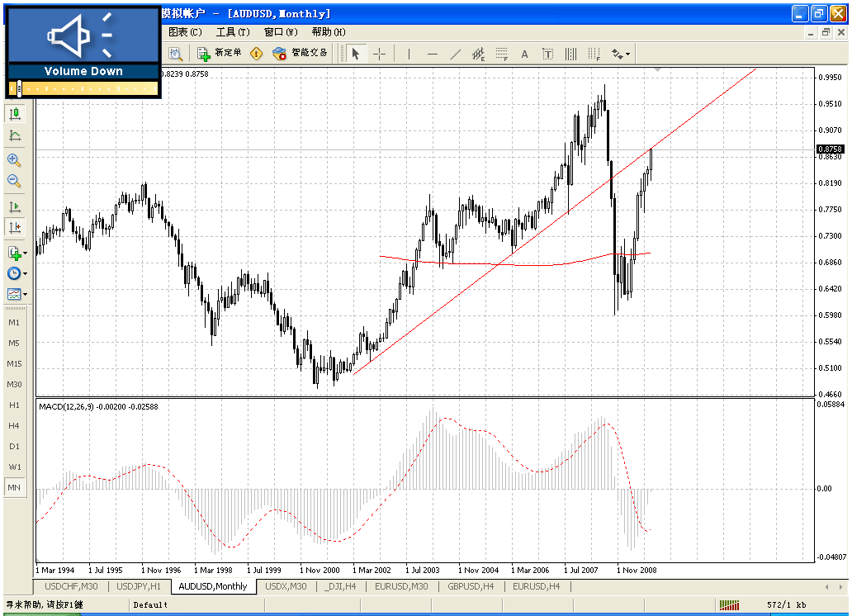Image resolution: width=852 pixels, height=616 pixels.
Task: Pick the Trendline drawing tool
Action: pos(455,53)
